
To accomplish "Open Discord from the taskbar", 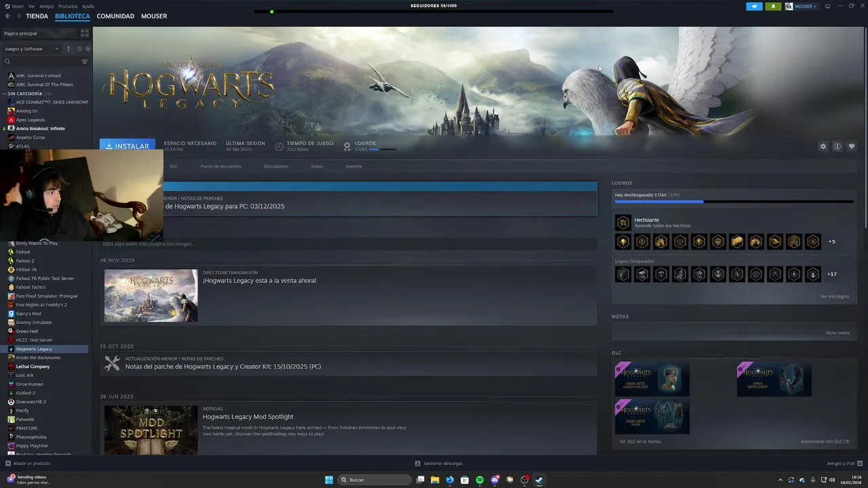I will (495, 480).
